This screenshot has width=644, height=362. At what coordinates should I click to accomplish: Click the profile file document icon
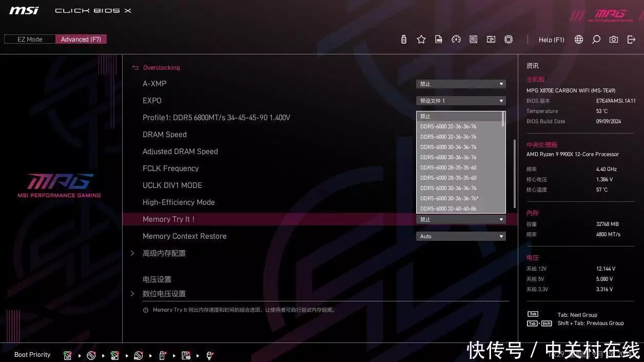(x=439, y=40)
